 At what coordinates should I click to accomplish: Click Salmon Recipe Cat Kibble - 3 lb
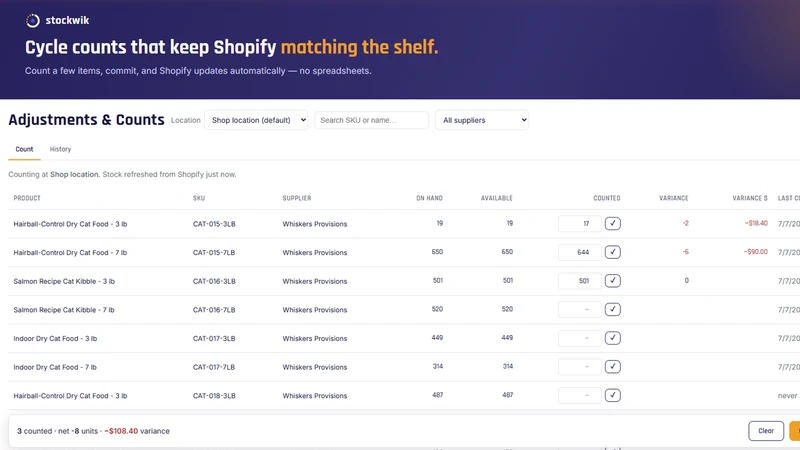64,281
